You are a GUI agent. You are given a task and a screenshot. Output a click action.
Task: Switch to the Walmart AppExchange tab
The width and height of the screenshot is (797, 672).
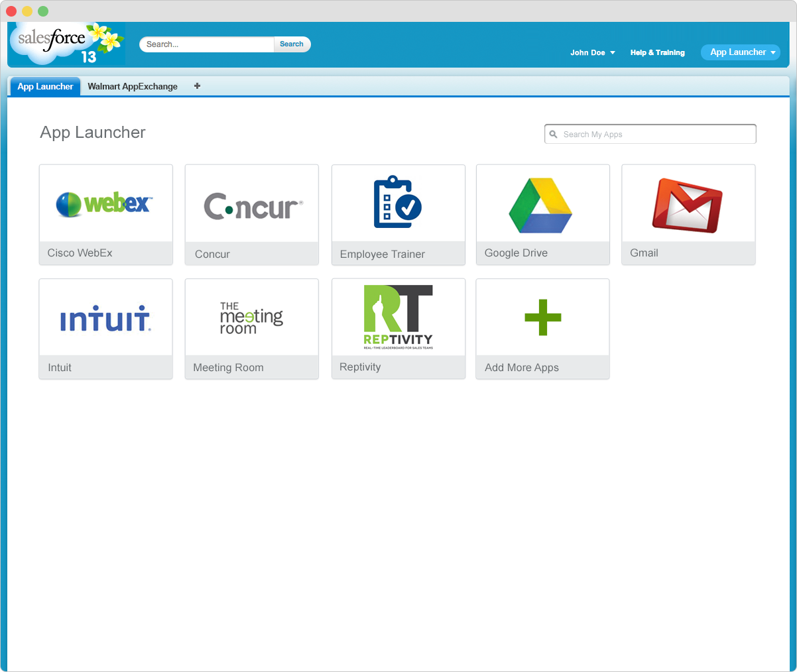(x=133, y=87)
